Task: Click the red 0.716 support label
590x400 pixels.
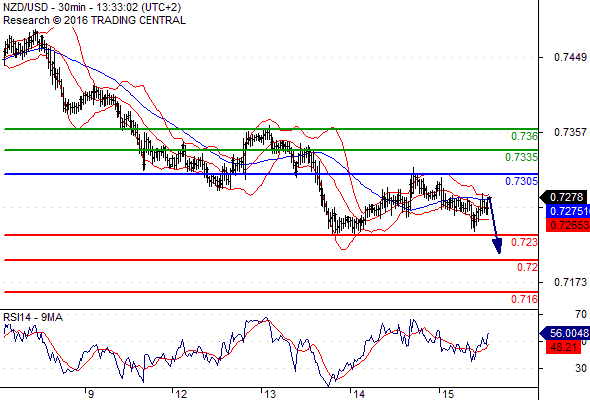Action: [525, 300]
